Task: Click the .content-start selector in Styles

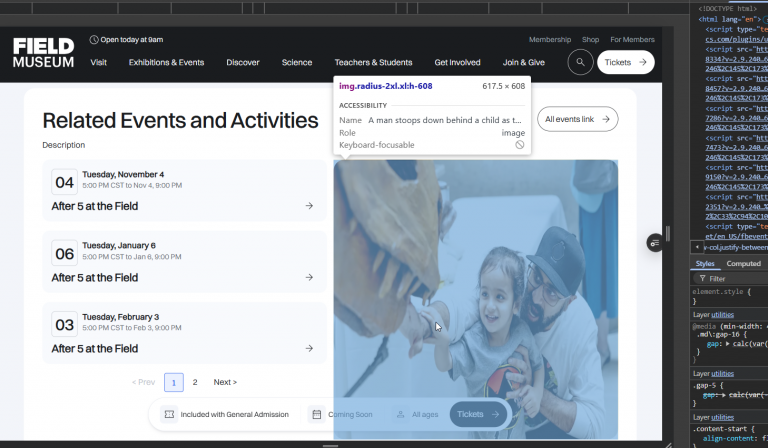Action: pos(719,428)
